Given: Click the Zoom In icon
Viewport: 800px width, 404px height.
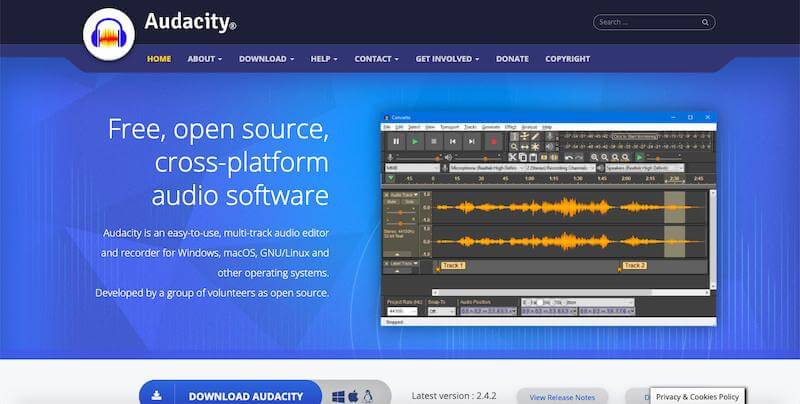Looking at the screenshot, I should tap(594, 157).
